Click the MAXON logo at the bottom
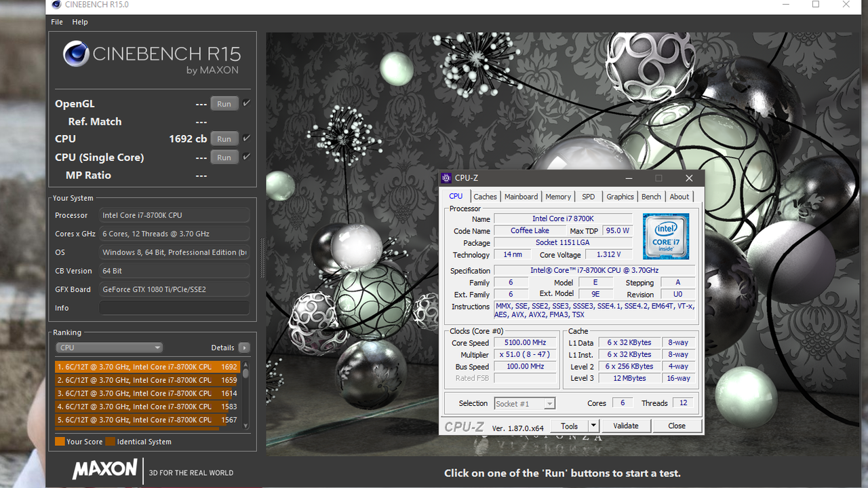This screenshot has width=868, height=488. click(105, 470)
